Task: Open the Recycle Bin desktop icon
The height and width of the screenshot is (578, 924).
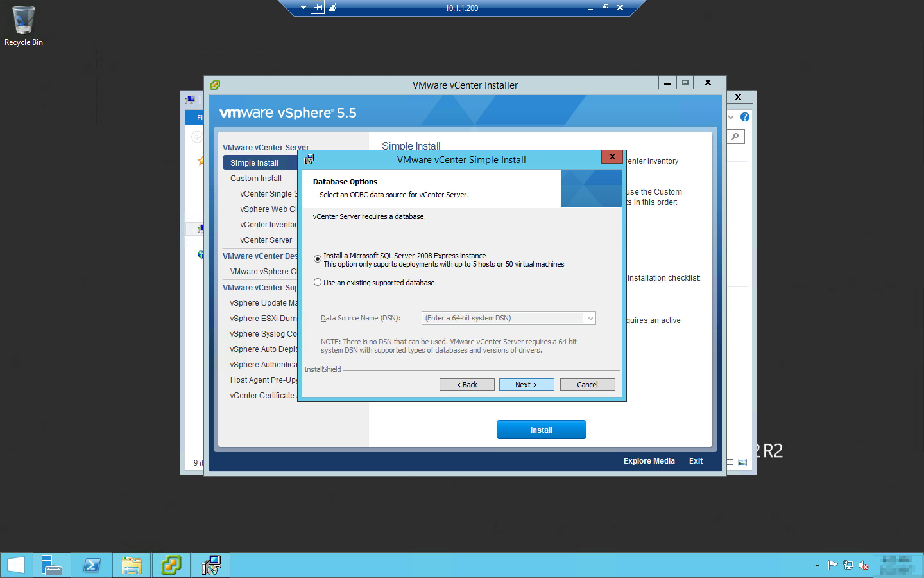Action: pos(23,26)
